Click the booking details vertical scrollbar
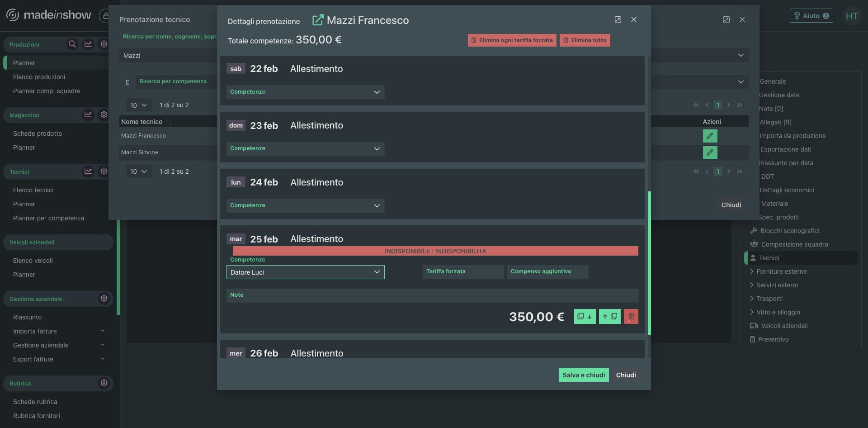The image size is (868, 428). coord(649,262)
